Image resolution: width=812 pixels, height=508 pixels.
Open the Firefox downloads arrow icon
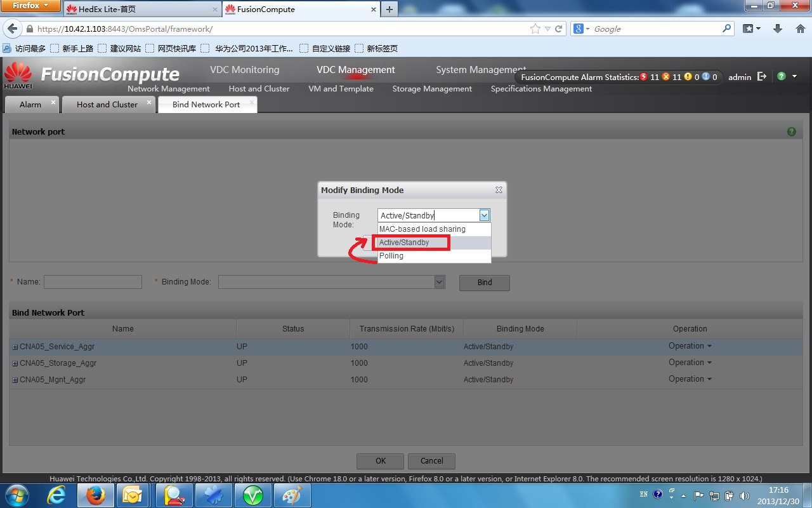point(778,29)
